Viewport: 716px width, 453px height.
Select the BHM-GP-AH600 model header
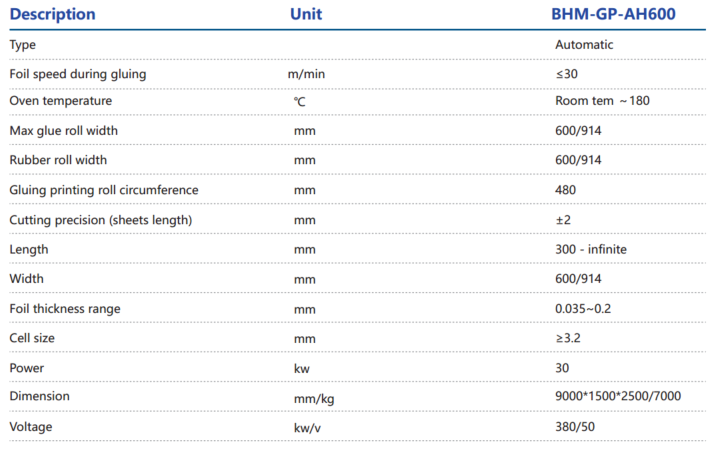pyautogui.click(x=615, y=15)
